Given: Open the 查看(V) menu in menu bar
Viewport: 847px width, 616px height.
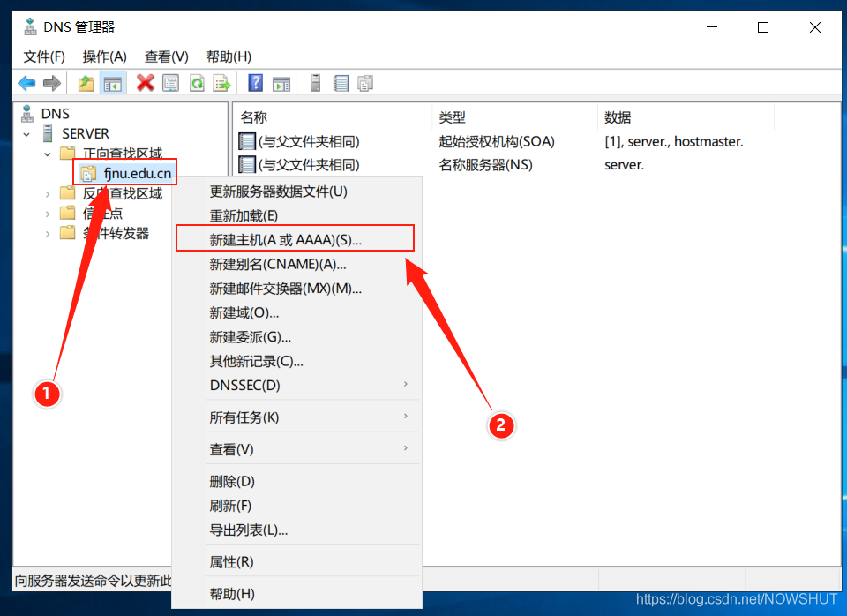Looking at the screenshot, I should pyautogui.click(x=167, y=56).
